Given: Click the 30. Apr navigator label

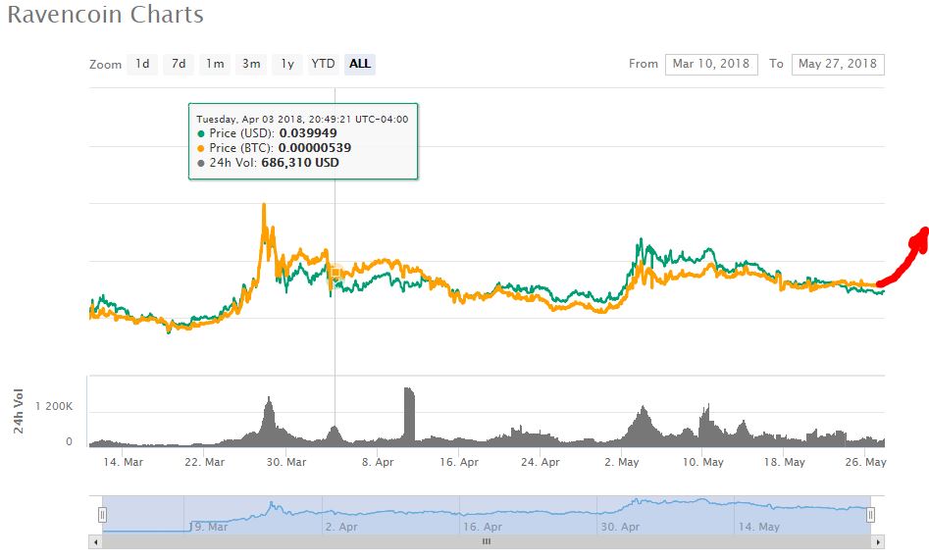Looking at the screenshot, I should click(620, 527).
